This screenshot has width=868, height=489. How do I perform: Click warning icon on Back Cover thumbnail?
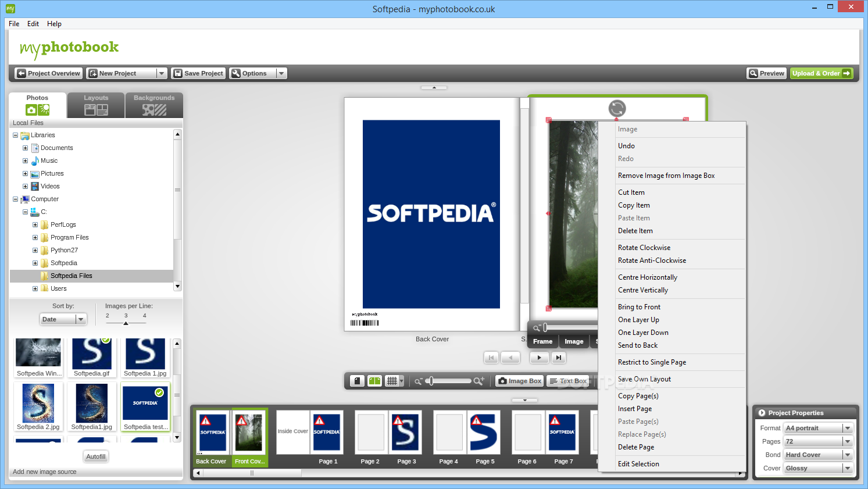pyautogui.click(x=206, y=420)
